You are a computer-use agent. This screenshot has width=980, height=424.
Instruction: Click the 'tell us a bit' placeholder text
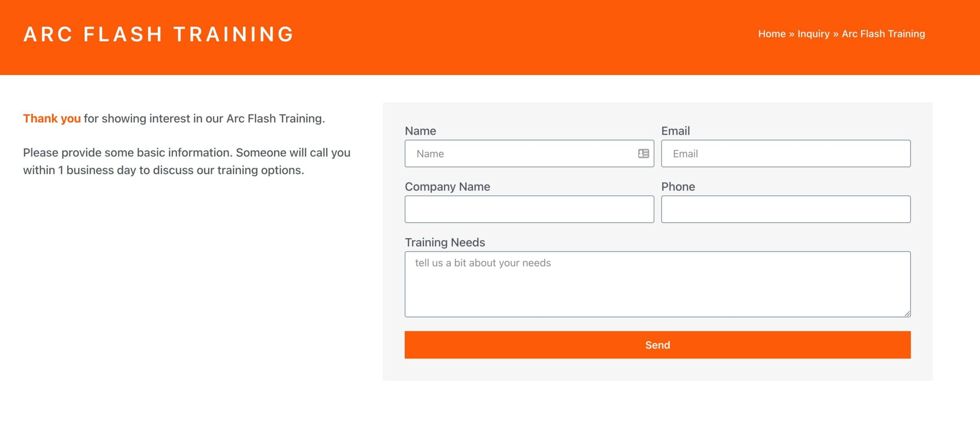click(x=483, y=263)
